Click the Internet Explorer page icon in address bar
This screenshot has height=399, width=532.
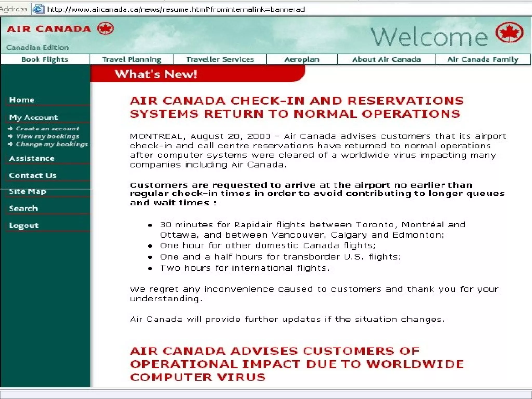[38, 9]
